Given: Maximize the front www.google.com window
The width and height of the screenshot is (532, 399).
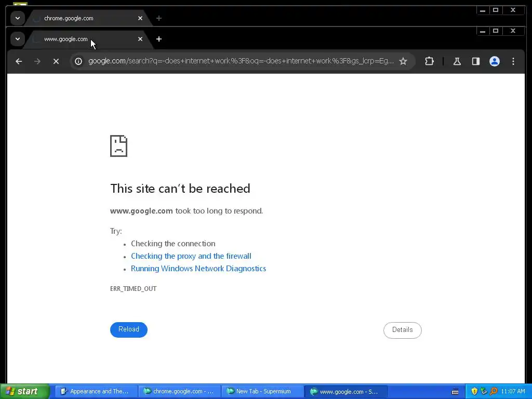Looking at the screenshot, I should (495, 31).
